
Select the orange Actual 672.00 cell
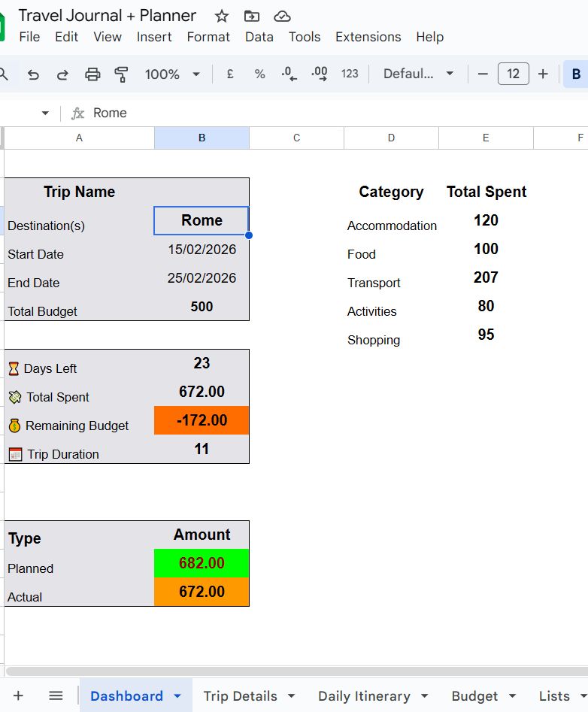click(202, 592)
